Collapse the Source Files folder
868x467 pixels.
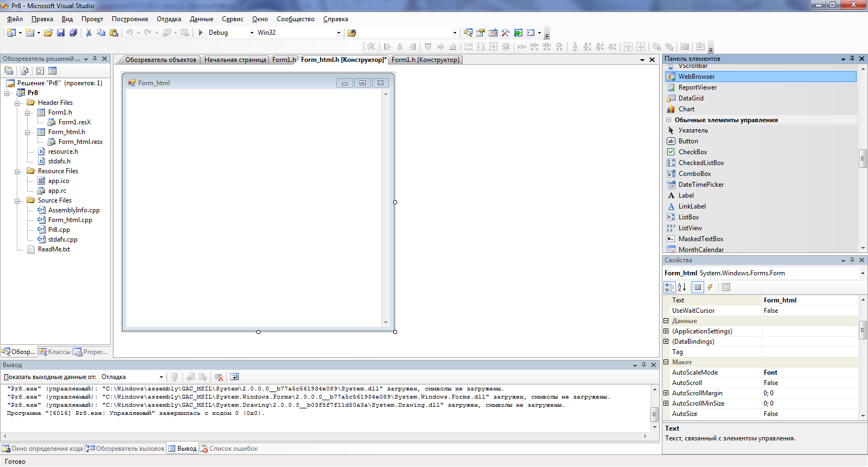tap(17, 200)
